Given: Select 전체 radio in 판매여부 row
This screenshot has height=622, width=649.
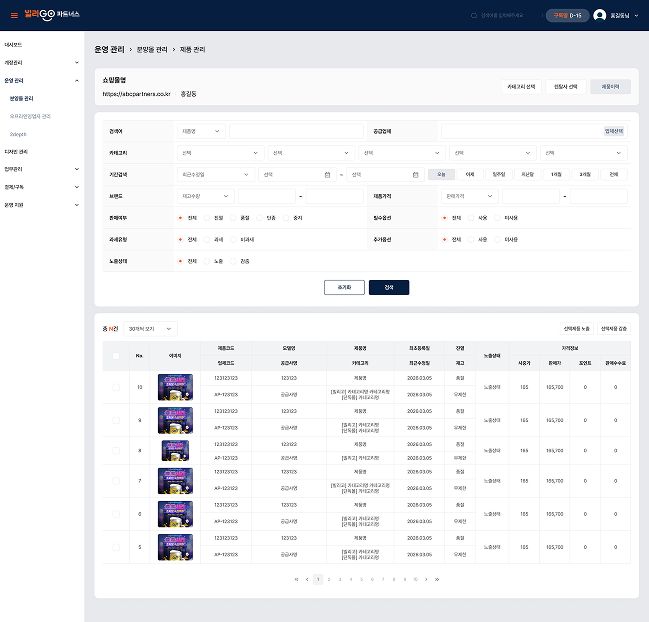Looking at the screenshot, I should 180,218.
